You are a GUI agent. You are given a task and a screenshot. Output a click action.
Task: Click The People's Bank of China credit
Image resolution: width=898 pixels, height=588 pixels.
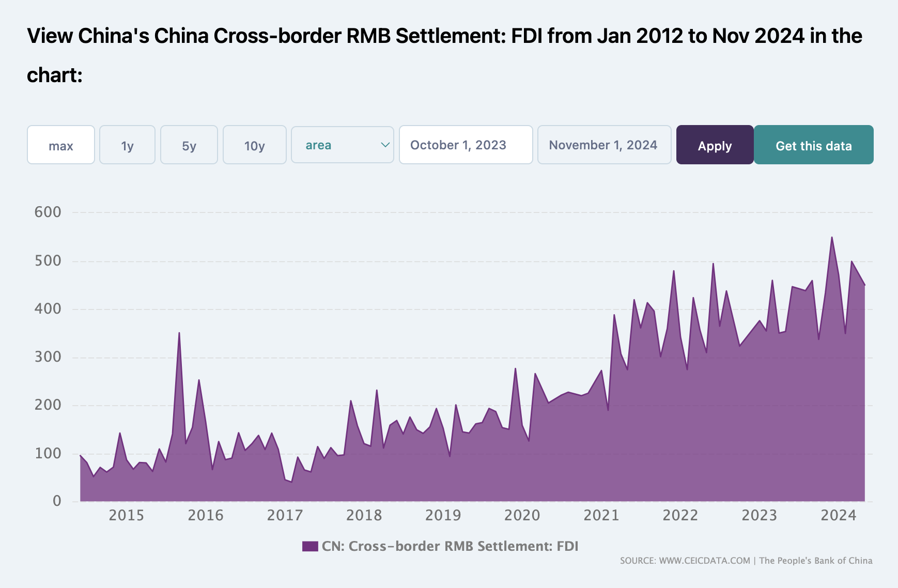(x=815, y=561)
